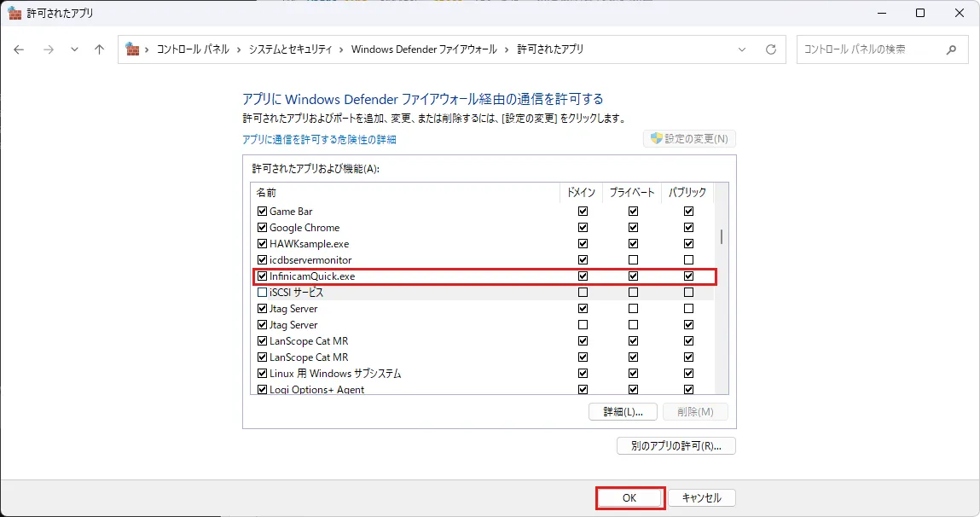Expand chevron after コントロール パネル breadcrumb
The height and width of the screenshot is (517, 980).
pyautogui.click(x=239, y=49)
